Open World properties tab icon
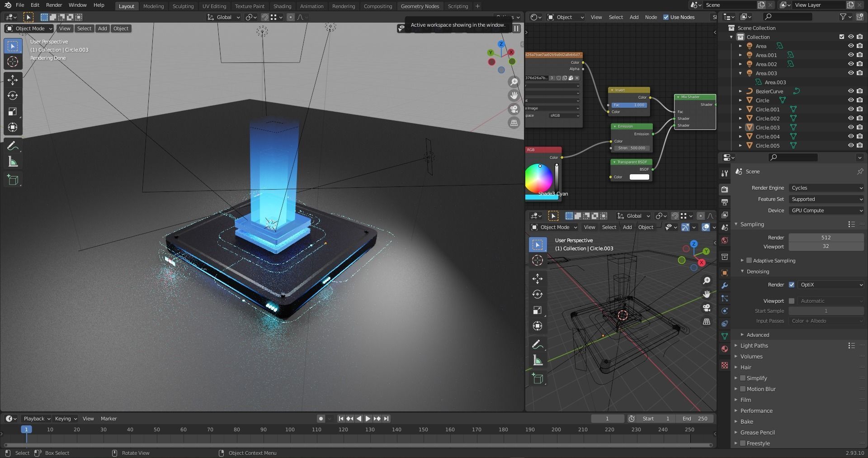The width and height of the screenshot is (868, 458). click(x=725, y=240)
